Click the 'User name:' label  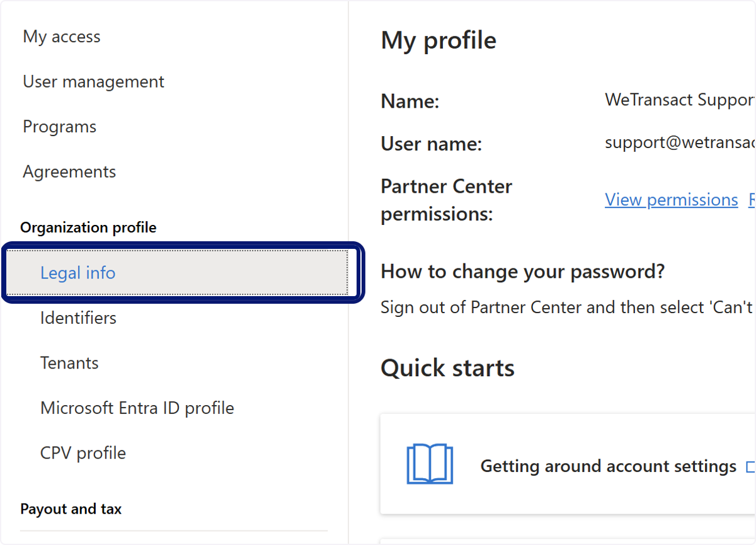(x=432, y=144)
